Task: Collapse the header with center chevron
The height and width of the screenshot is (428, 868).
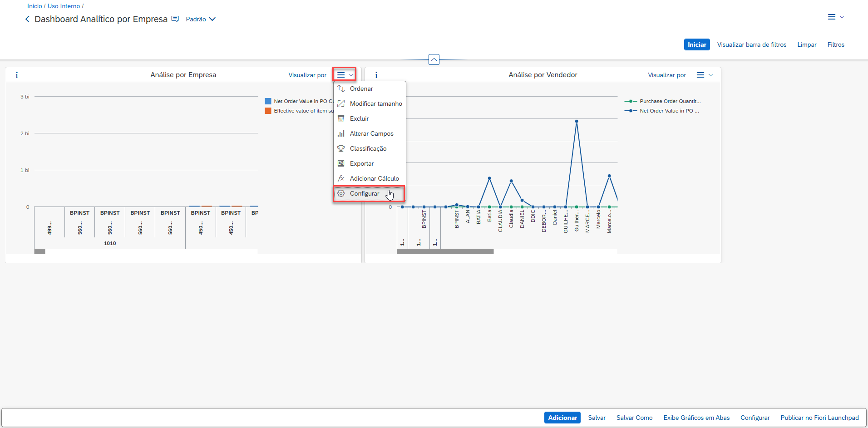Action: pos(434,59)
